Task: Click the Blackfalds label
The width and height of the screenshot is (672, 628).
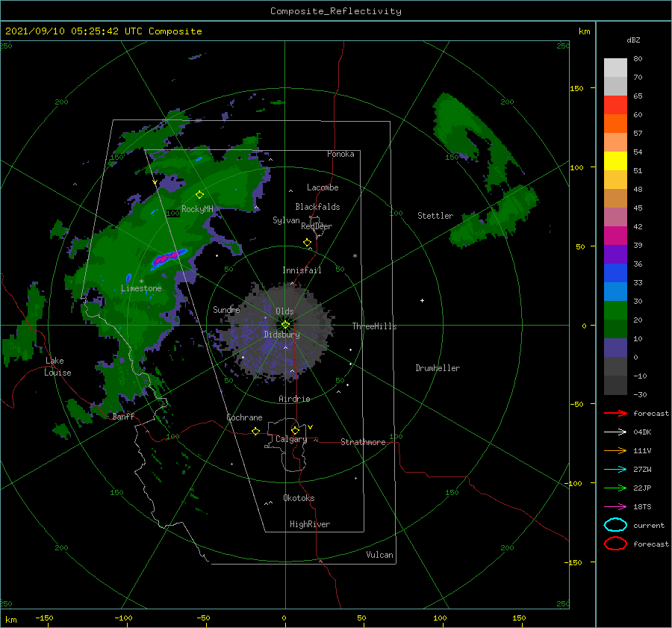Action: click(317, 207)
